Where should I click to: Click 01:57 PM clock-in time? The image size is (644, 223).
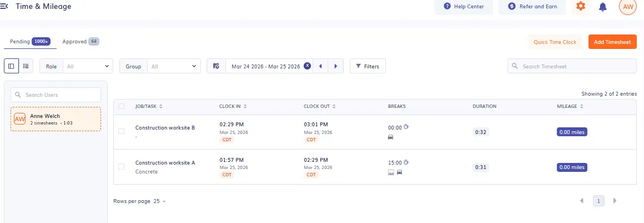(x=232, y=160)
